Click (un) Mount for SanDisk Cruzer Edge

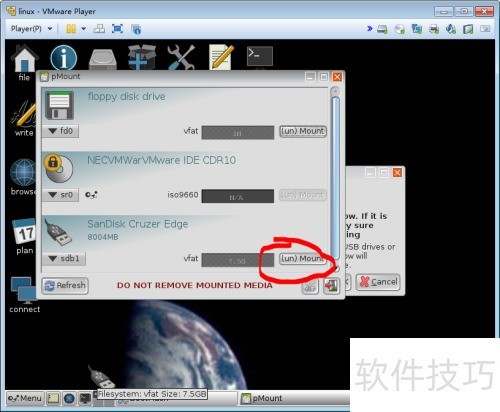pyautogui.click(x=303, y=259)
